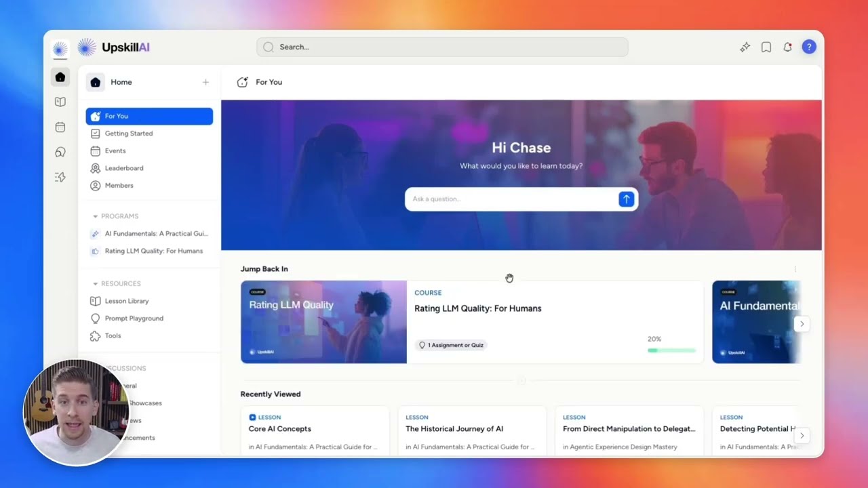Click the 20% course progress bar
868x488 pixels.
[x=671, y=350]
